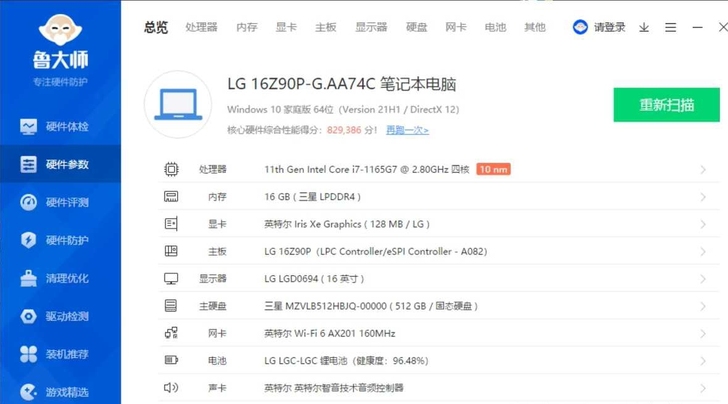The height and width of the screenshot is (404, 728).
Task: Switch to 显卡 tab
Action: [x=286, y=27]
